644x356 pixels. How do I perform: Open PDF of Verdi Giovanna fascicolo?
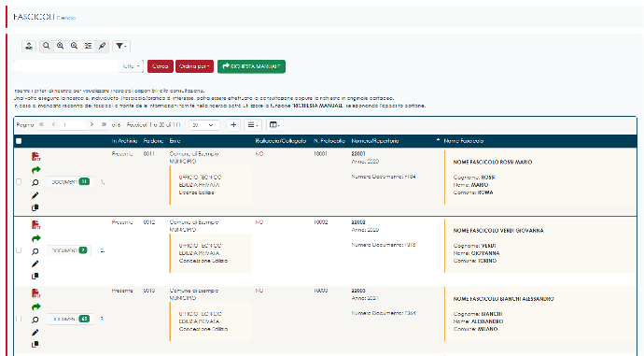point(35,225)
